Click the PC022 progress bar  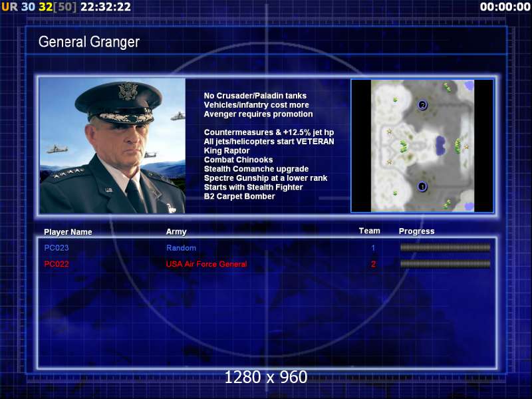(445, 263)
